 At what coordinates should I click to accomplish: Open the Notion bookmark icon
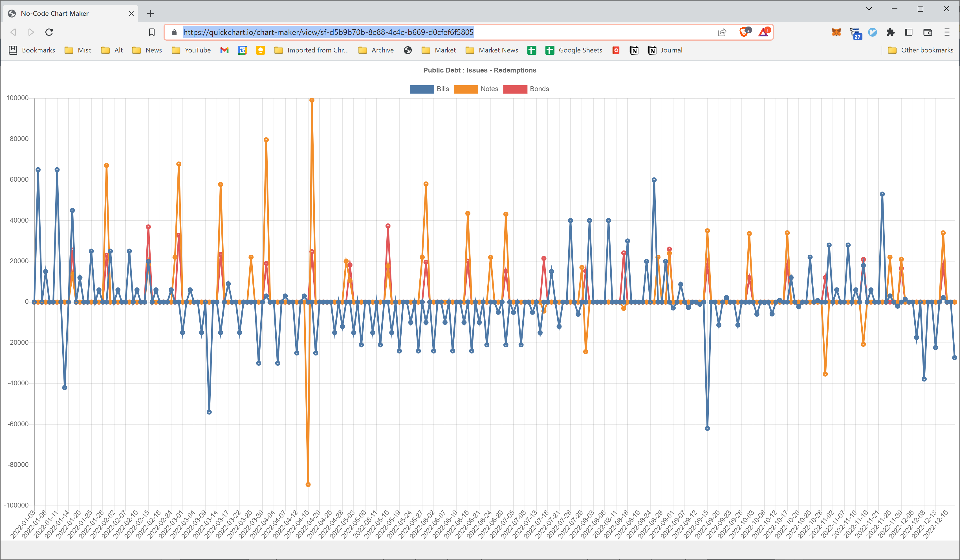(x=634, y=50)
